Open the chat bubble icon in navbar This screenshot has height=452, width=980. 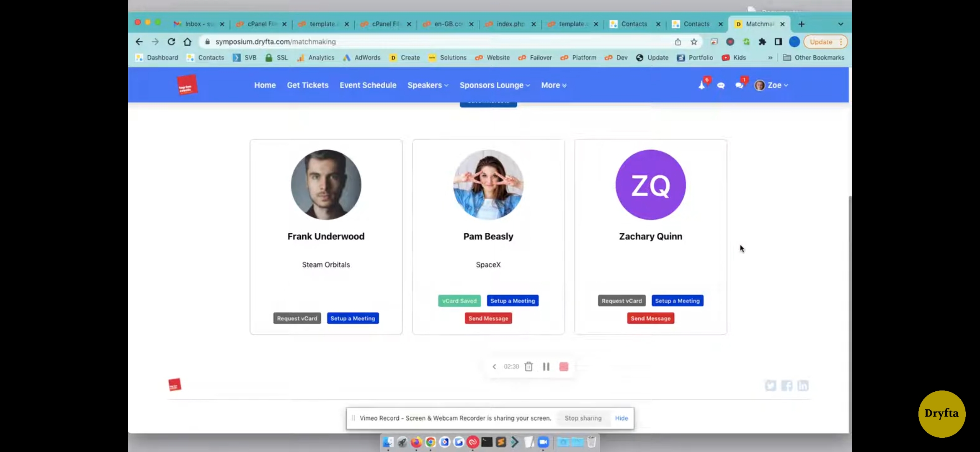(721, 85)
